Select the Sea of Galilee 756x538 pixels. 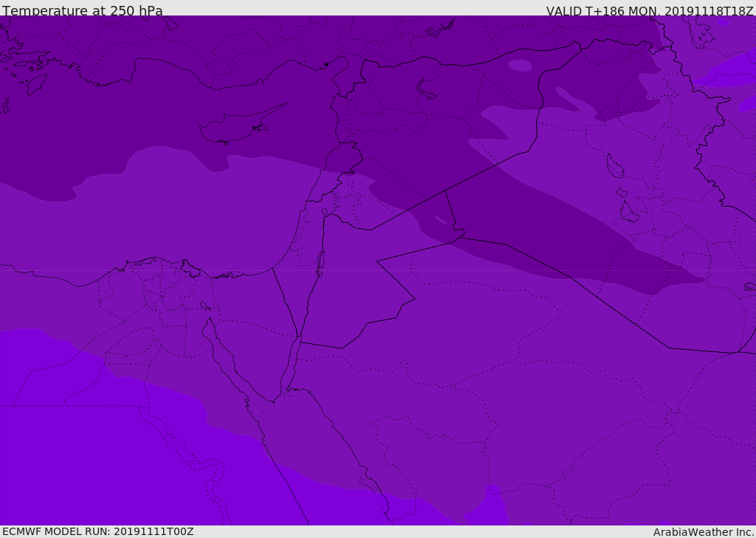coord(324,212)
